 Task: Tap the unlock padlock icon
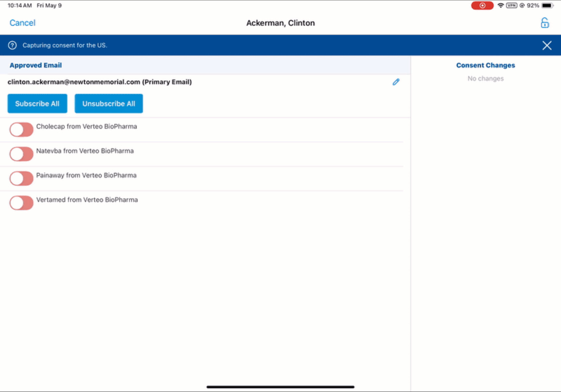(x=544, y=23)
